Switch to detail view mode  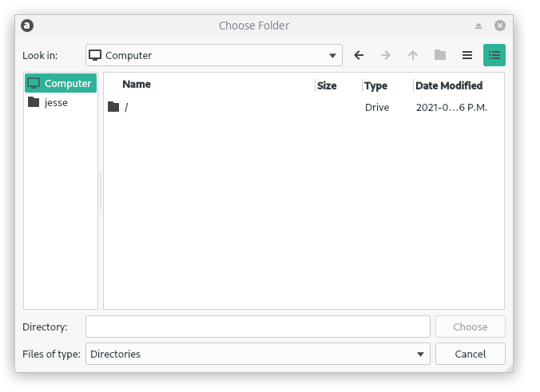click(494, 55)
